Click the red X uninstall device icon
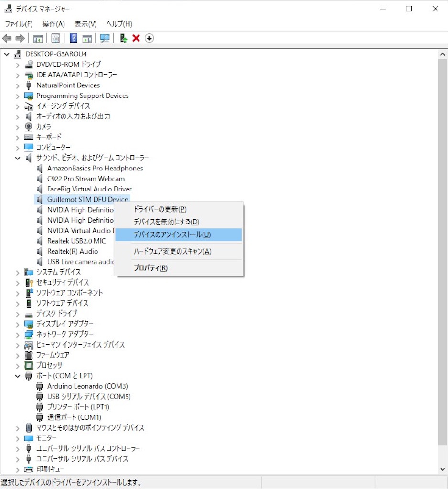Viewport: 448px width, 489px height. pos(136,38)
